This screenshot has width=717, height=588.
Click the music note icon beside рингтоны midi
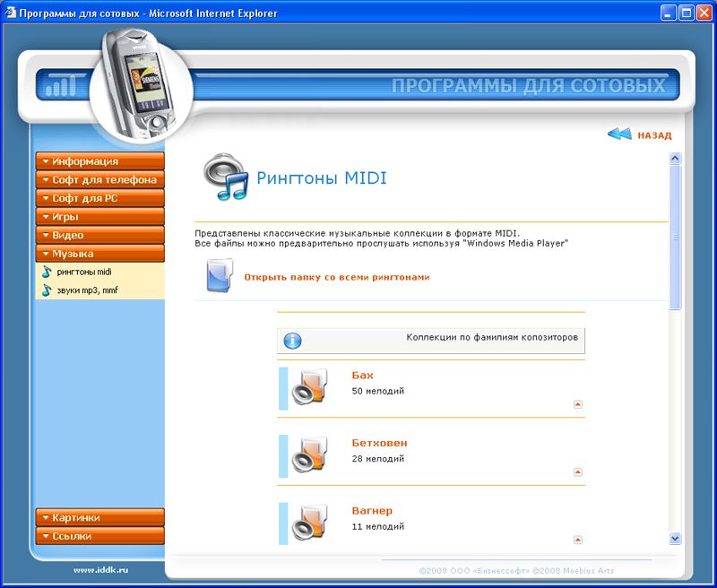point(47,271)
